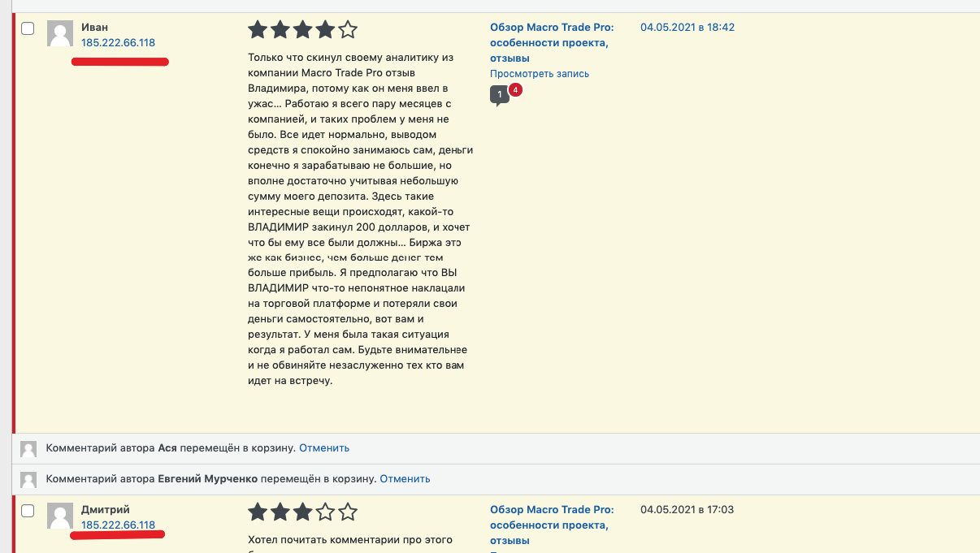The image size is (980, 553).
Task: Click the first filled star in Иван's rating
Action: (x=258, y=30)
